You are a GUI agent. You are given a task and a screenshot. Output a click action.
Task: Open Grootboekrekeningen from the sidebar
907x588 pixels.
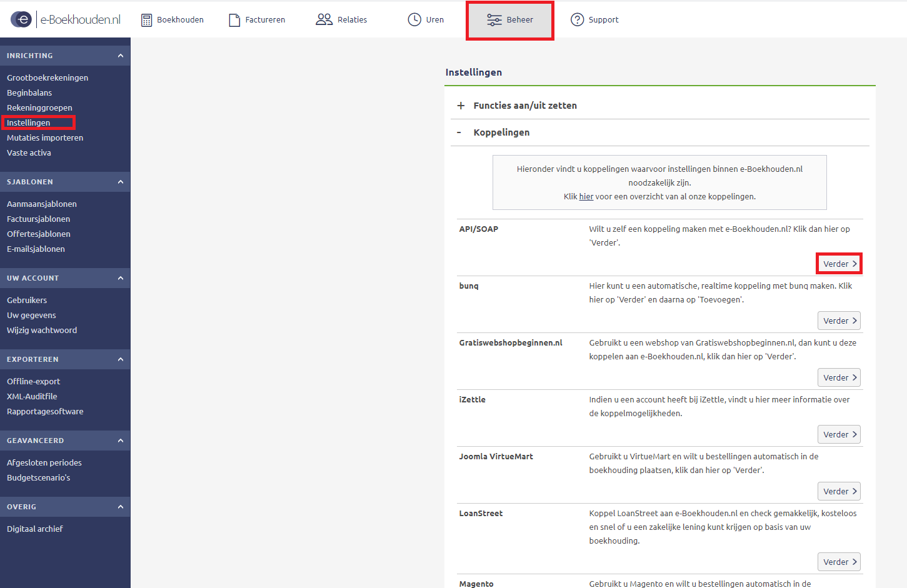(x=48, y=77)
